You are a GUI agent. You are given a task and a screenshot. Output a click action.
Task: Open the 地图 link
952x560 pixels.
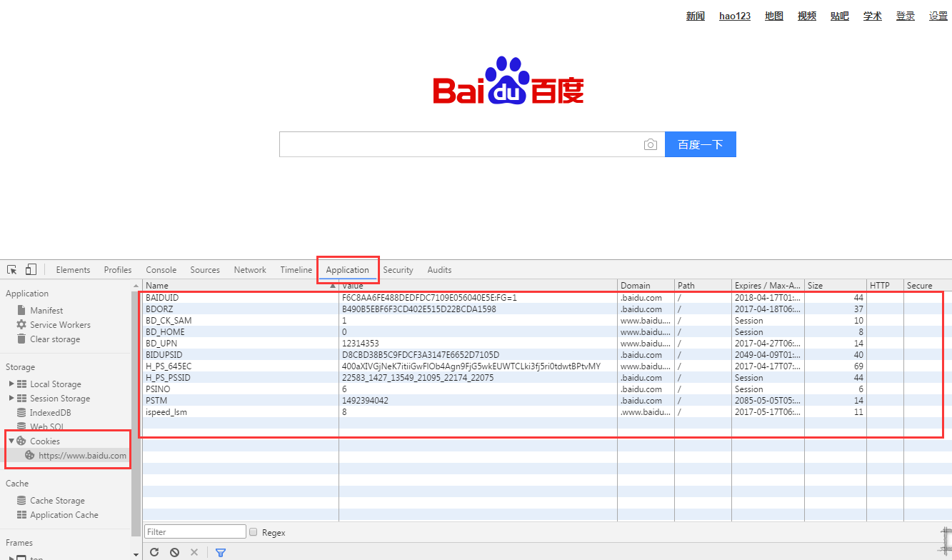pyautogui.click(x=774, y=16)
